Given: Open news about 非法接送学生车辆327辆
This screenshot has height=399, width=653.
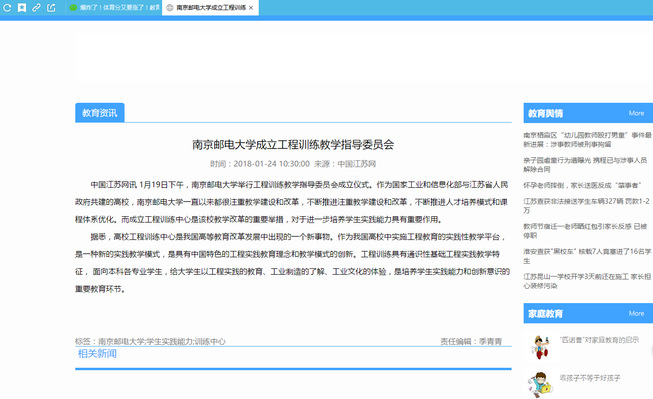Looking at the screenshot, I should 586,205.
